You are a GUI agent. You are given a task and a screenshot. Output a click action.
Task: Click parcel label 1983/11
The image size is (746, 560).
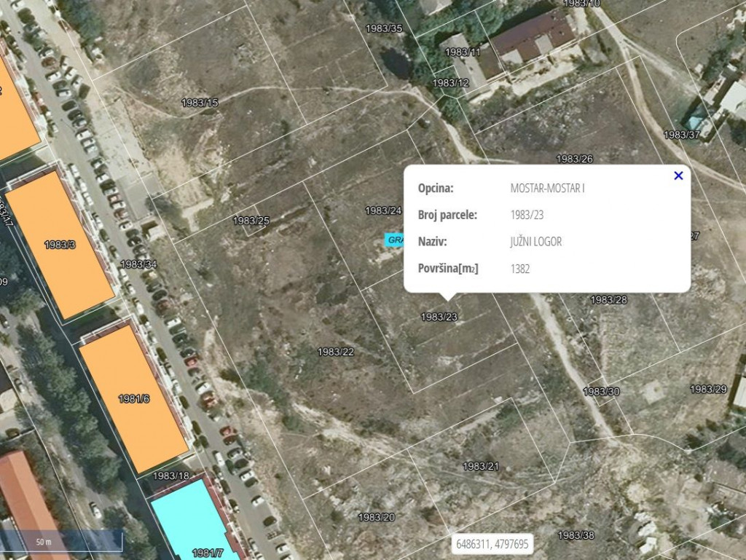[x=463, y=52]
